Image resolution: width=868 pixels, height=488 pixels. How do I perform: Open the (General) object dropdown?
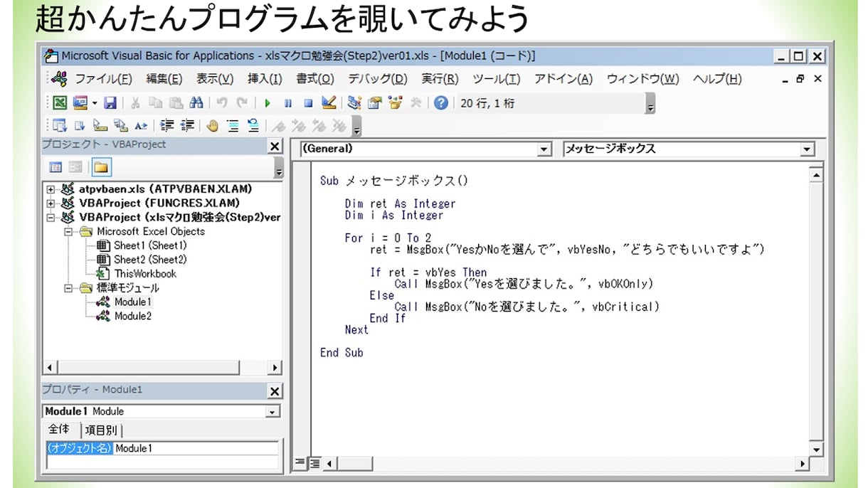544,149
